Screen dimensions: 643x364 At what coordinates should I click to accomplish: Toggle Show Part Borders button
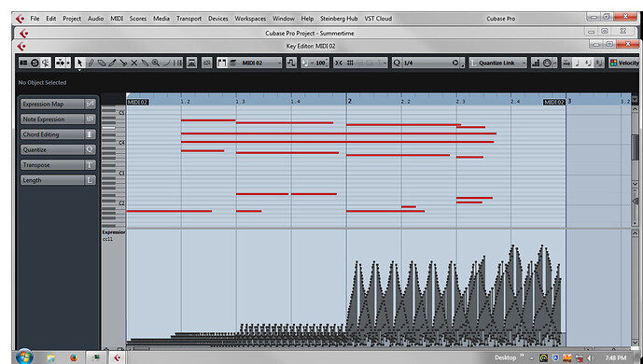222,63
